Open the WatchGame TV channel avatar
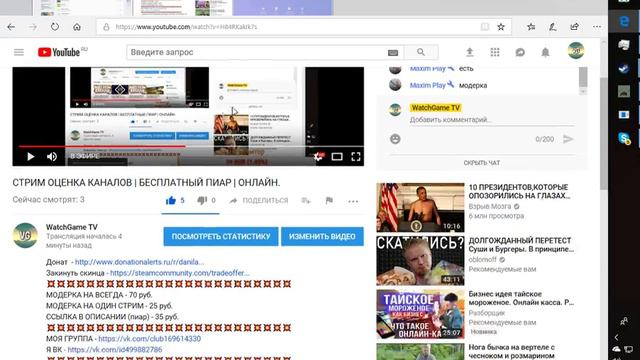This screenshot has height=360, width=640. pyautogui.click(x=25, y=236)
